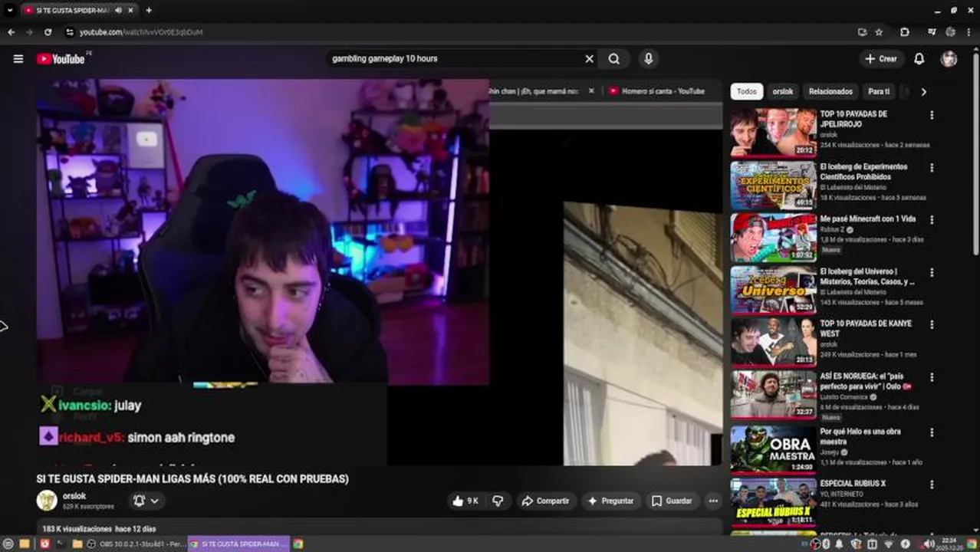
Task: Open the taskbar start menu icon
Action: click(8, 544)
